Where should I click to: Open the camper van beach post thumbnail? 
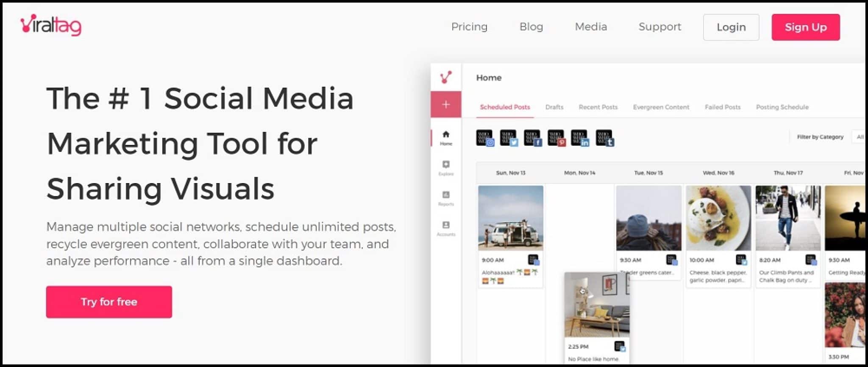(511, 218)
